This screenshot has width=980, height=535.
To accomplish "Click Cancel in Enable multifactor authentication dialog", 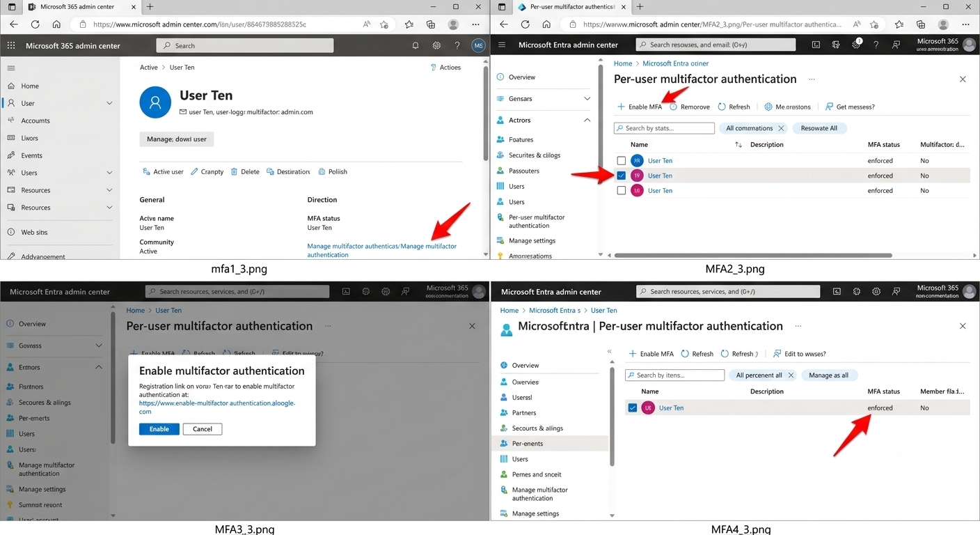I will pos(203,429).
